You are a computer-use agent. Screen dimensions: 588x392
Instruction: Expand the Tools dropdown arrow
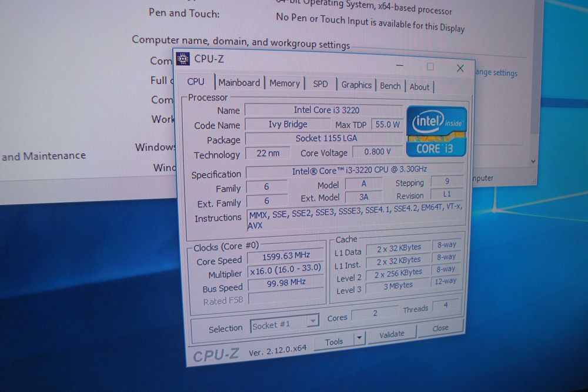coord(359,338)
